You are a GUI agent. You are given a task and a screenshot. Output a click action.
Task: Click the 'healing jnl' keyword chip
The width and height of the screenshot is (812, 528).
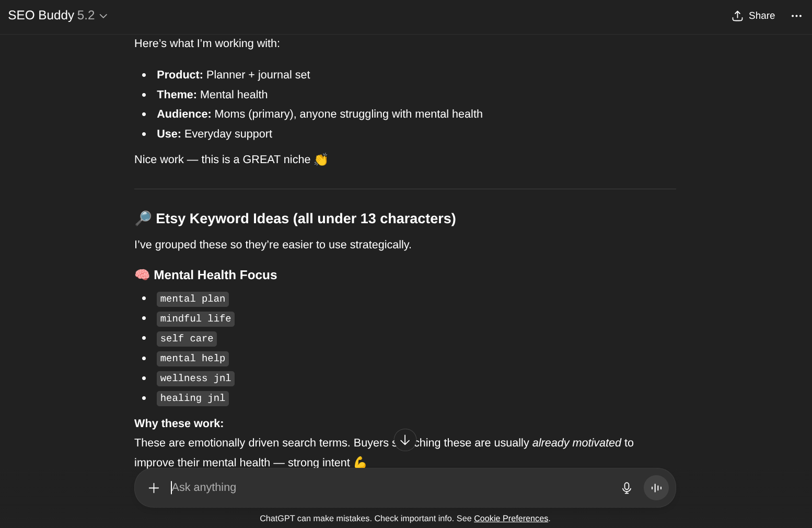click(x=192, y=398)
